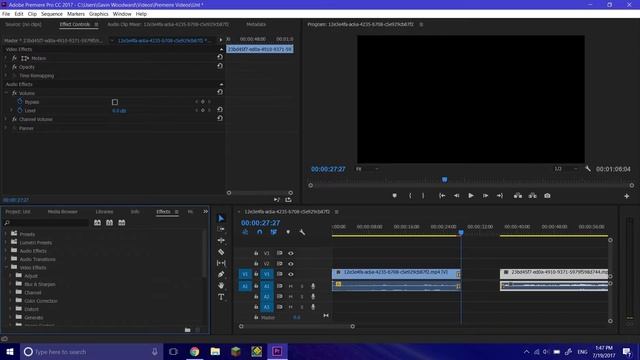This screenshot has width=640, height=360.
Task: Toggle nest-or-individual-clips insert mode icon
Action: (x=245, y=232)
